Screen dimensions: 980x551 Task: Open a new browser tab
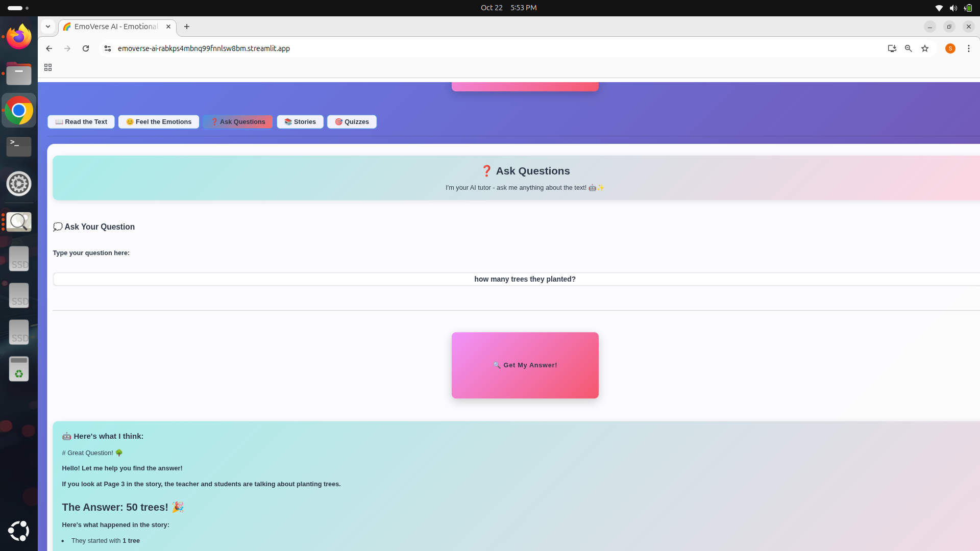(187, 27)
